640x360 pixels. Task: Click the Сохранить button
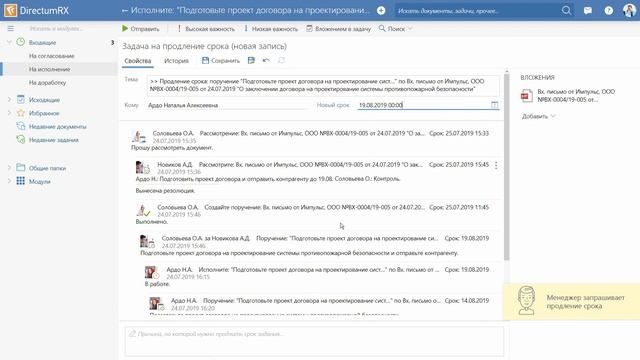point(221,60)
